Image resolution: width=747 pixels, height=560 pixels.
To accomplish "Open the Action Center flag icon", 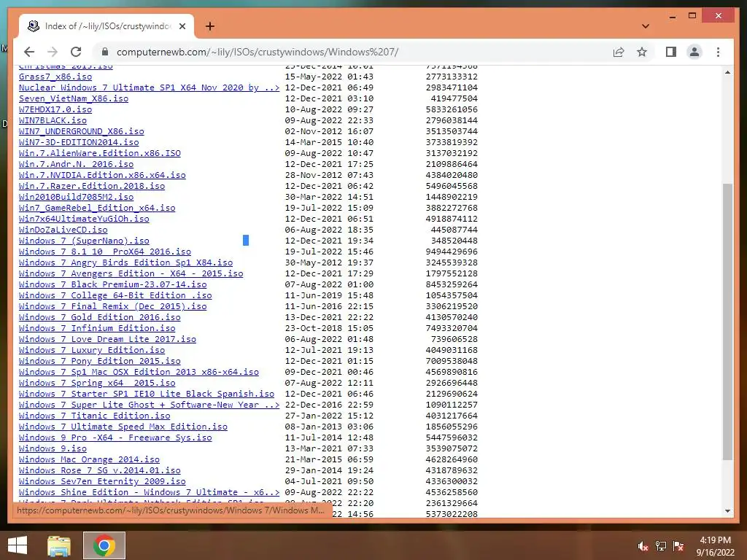I will (x=678, y=545).
